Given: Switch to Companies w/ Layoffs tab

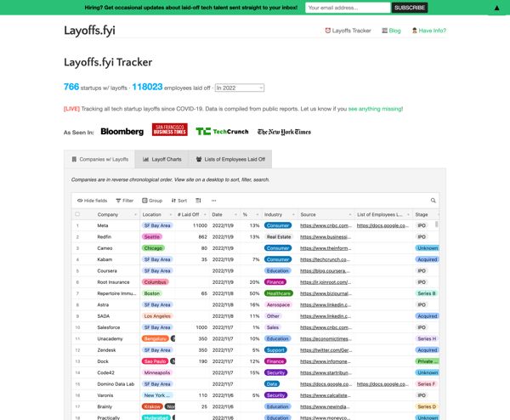Looking at the screenshot, I should tap(99, 159).
